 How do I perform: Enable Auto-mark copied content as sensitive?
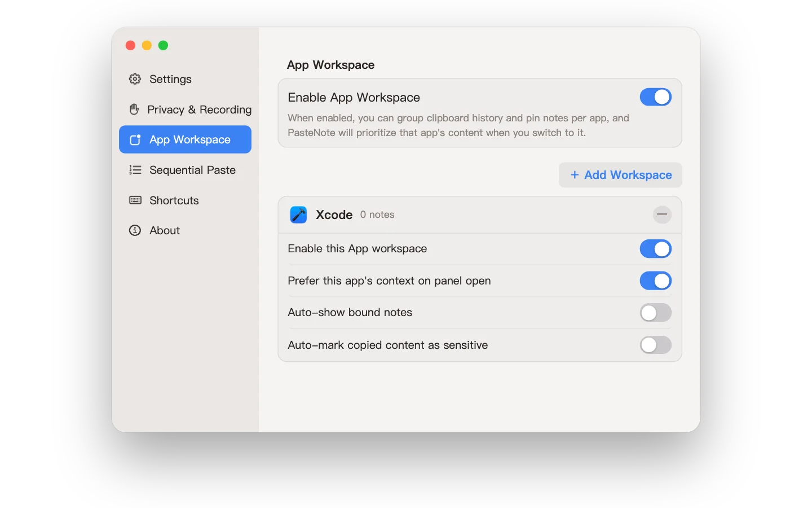pyautogui.click(x=655, y=345)
